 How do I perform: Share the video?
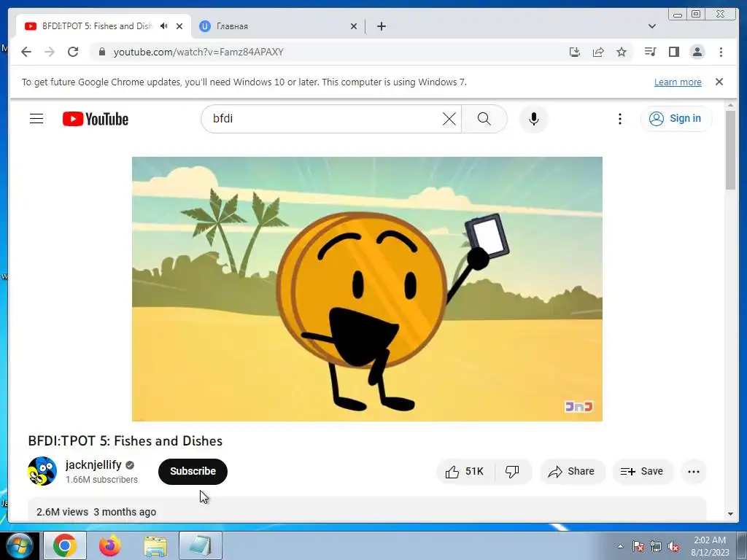572,472
